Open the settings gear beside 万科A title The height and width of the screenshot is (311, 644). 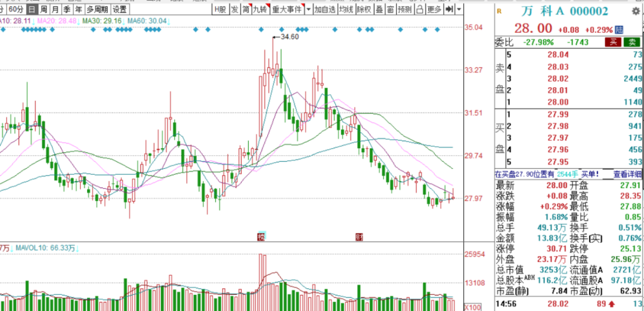click(x=635, y=11)
